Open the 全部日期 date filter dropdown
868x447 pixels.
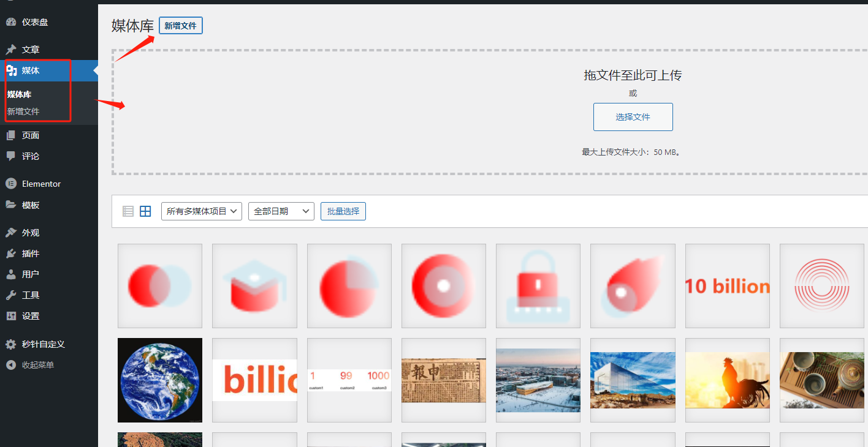(x=281, y=211)
